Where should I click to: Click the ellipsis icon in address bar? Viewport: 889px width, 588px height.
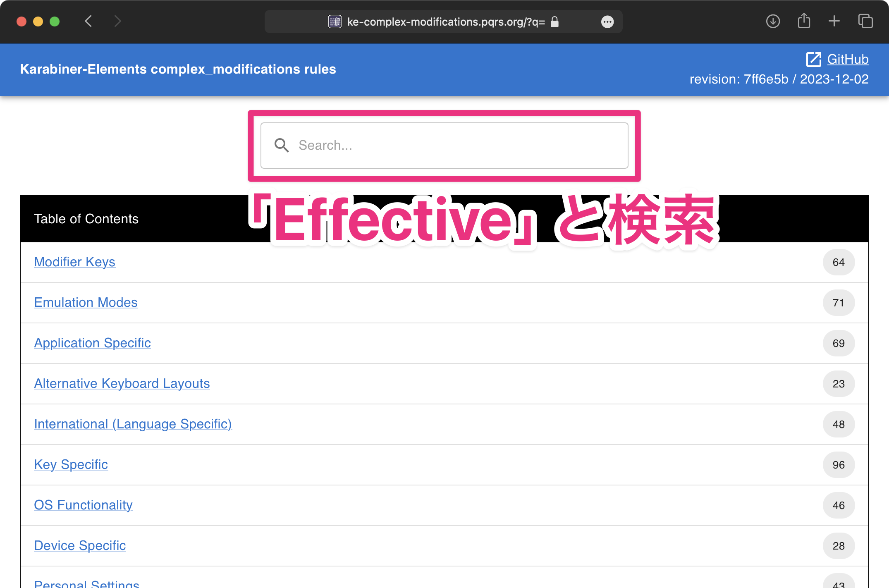(607, 22)
